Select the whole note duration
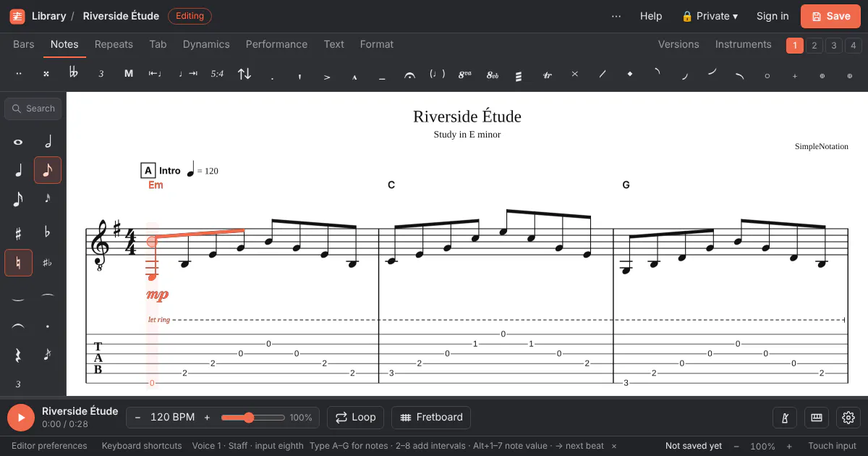This screenshot has height=456, width=868. pyautogui.click(x=18, y=143)
